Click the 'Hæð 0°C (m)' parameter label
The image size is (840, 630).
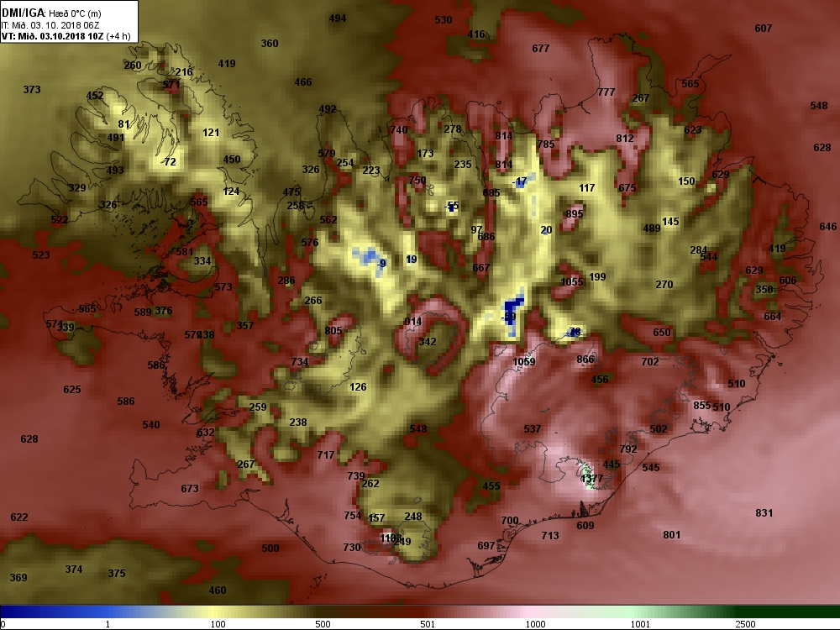pyautogui.click(x=75, y=13)
